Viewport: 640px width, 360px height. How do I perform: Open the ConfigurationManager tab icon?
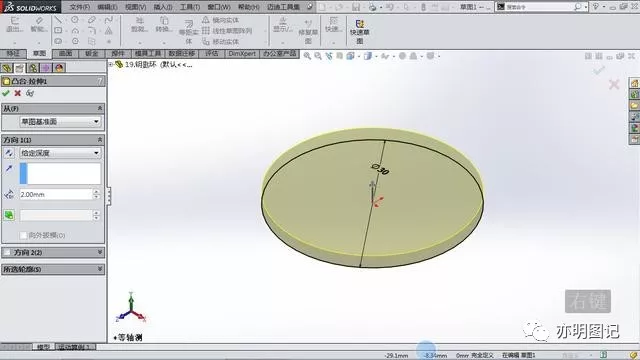(x=33, y=68)
